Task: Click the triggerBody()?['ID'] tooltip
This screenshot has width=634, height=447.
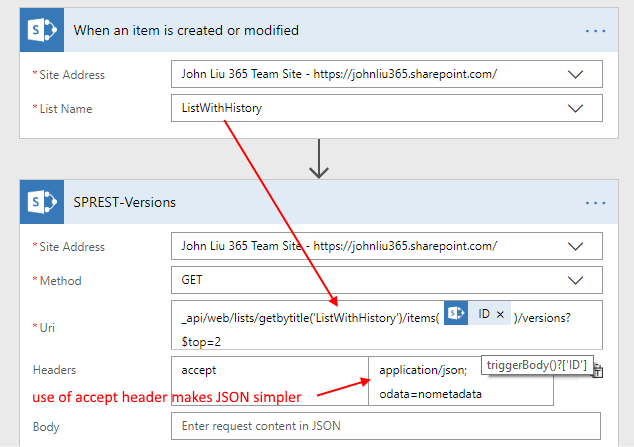Action: point(539,365)
